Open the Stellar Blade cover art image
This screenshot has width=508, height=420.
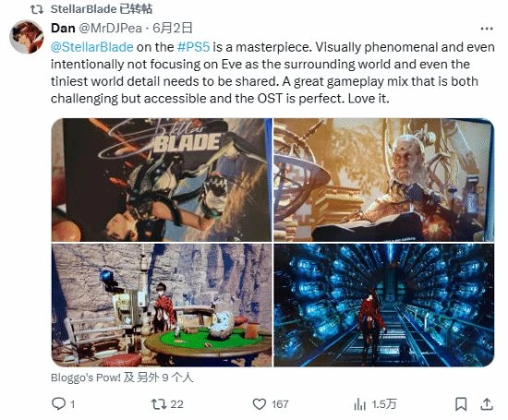[162, 180]
